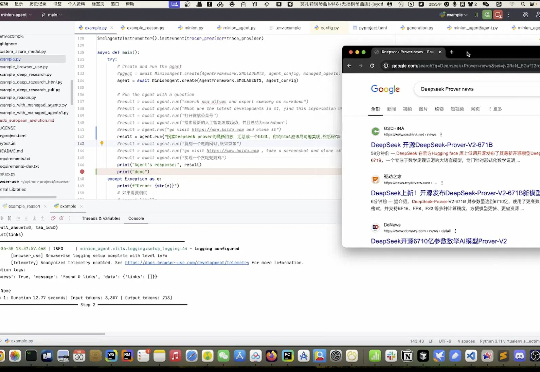540x372 pixels.
Task: Switch to pyproject.toml editor tab
Action: 370,28
